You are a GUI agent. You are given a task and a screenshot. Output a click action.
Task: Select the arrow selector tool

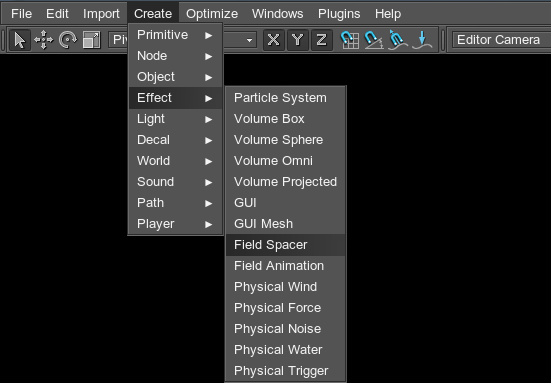(x=20, y=40)
